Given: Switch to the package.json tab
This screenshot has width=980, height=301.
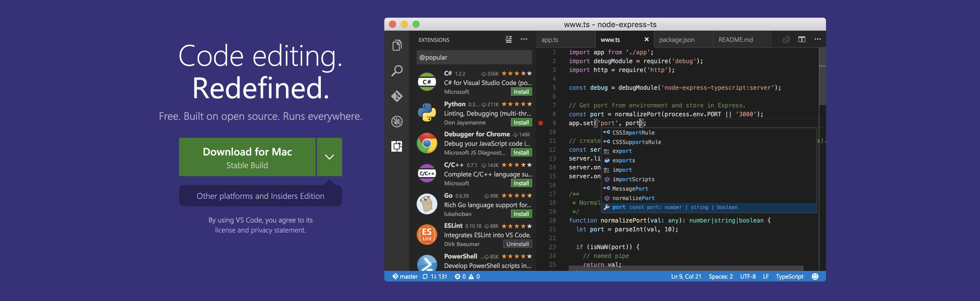Looking at the screenshot, I should click(x=676, y=40).
